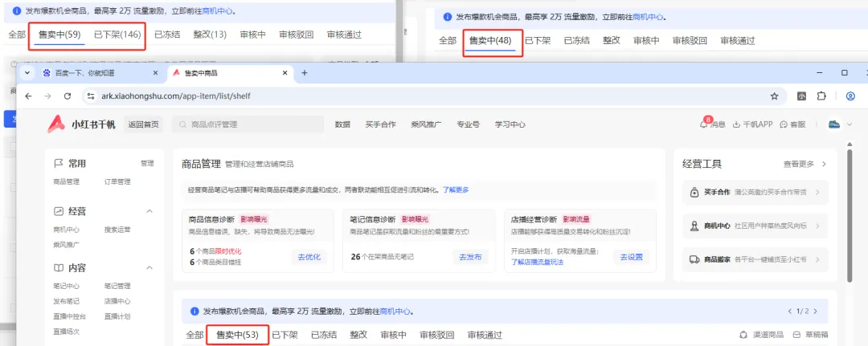This screenshot has width=868, height=346.
Task: Switch to the 已下架 tab
Action: [x=285, y=335]
